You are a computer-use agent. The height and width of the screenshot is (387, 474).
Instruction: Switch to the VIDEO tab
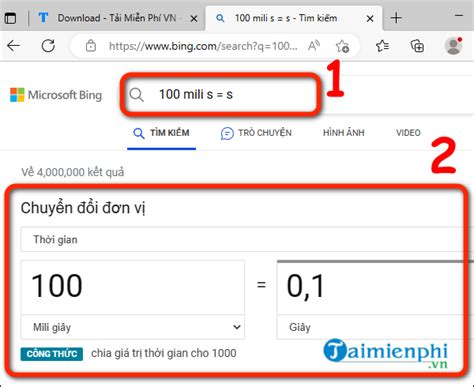tap(408, 133)
